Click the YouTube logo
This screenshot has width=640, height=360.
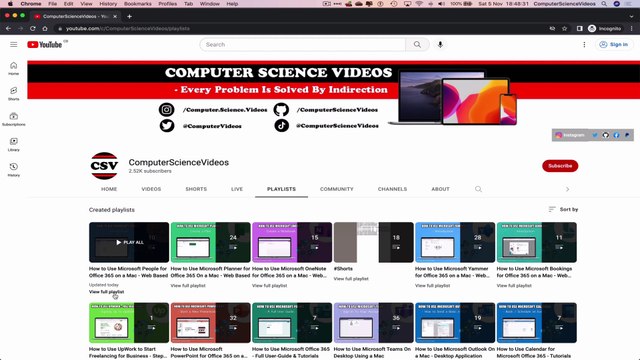point(45,44)
